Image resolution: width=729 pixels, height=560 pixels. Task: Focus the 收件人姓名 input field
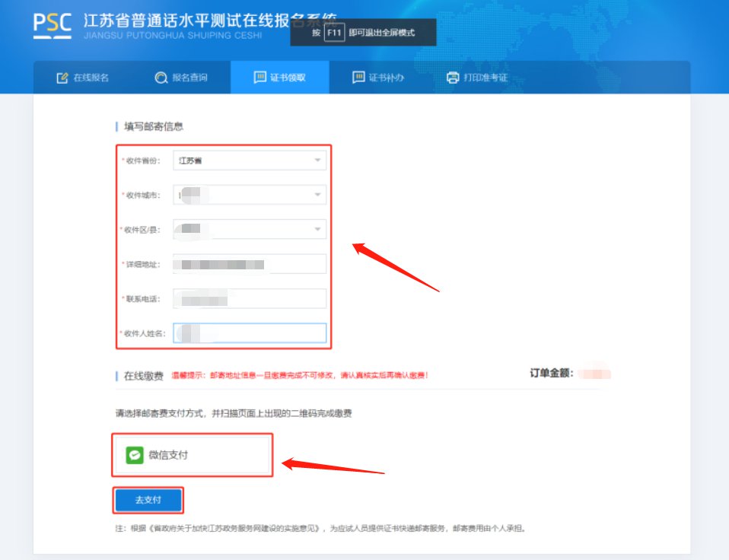250,333
